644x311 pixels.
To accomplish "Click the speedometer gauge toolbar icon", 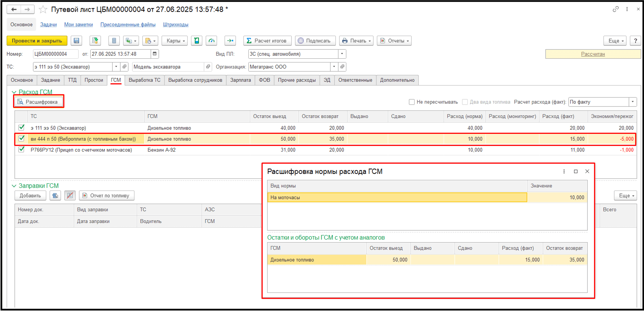I will coord(212,41).
